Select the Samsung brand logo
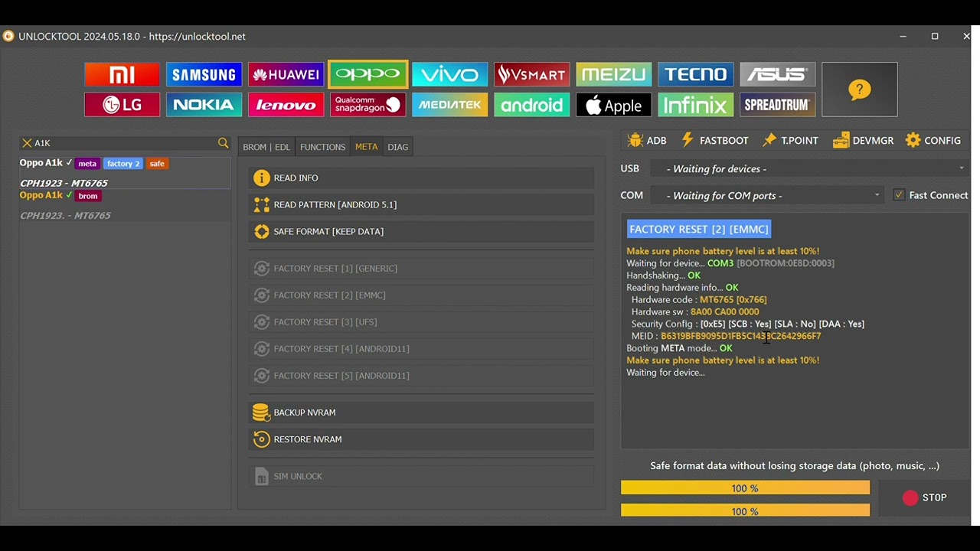The height and width of the screenshot is (551, 980). point(204,74)
